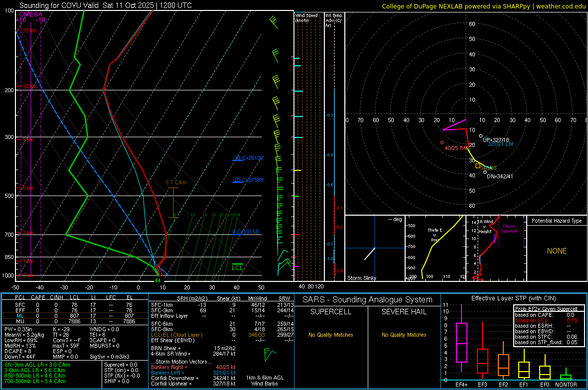Select the SEVERE HAIL analogue column header
The height and width of the screenshot is (390, 588).
404,312
